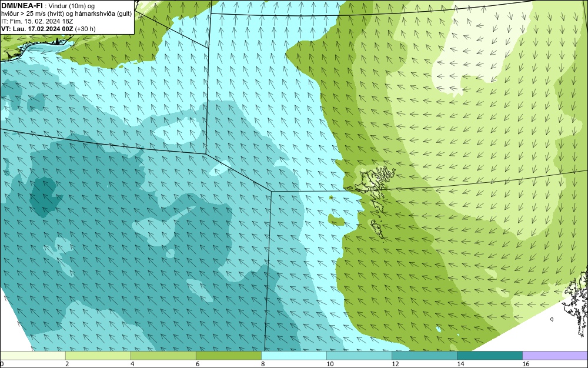Click the 'DMI/NEA-FI' title text

pos(22,6)
